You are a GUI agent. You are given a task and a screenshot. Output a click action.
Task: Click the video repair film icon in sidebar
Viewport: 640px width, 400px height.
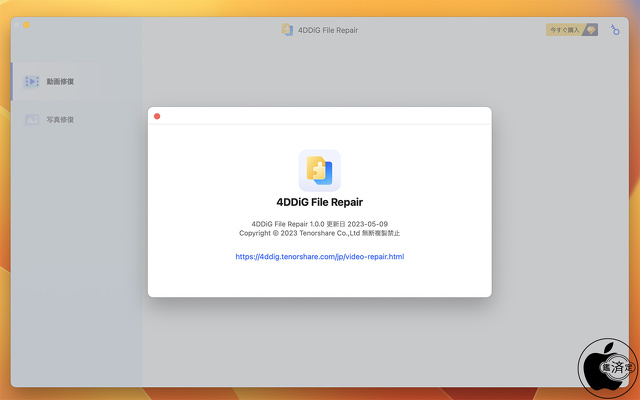[32, 81]
